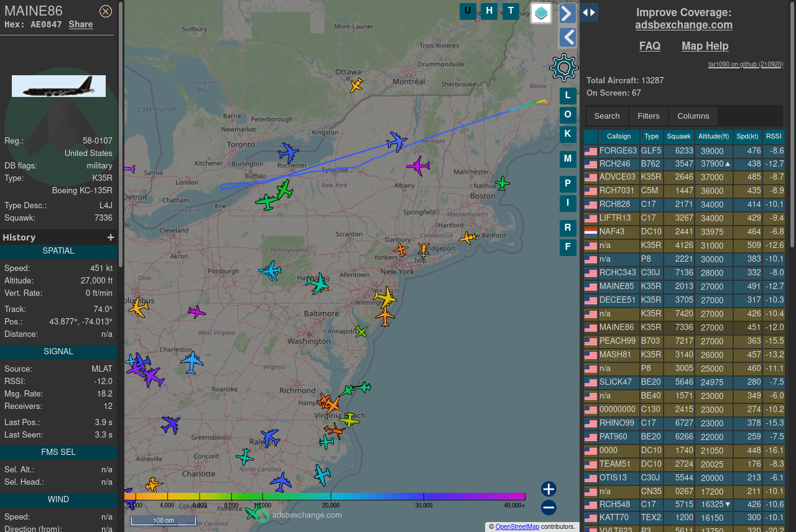This screenshot has height=532, width=796.
Task: Select the KATT70 aircraft row
Action: pyautogui.click(x=684, y=518)
